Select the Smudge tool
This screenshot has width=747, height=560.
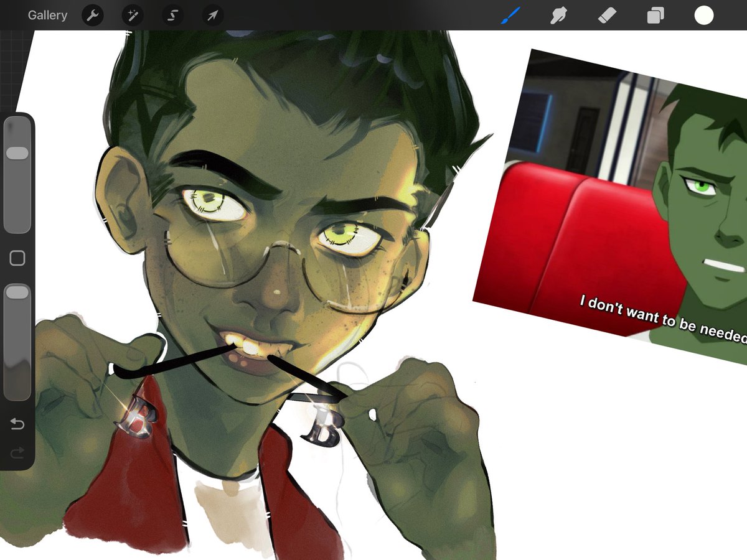coord(558,16)
